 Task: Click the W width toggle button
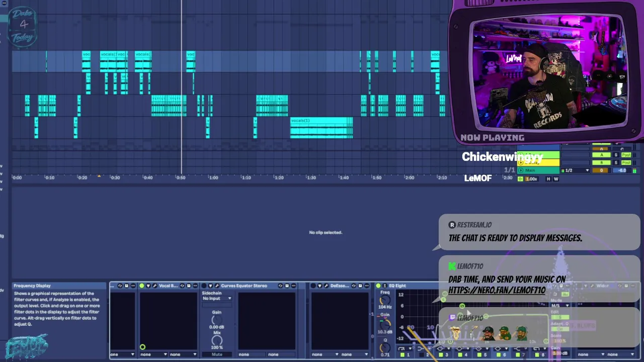point(556,179)
